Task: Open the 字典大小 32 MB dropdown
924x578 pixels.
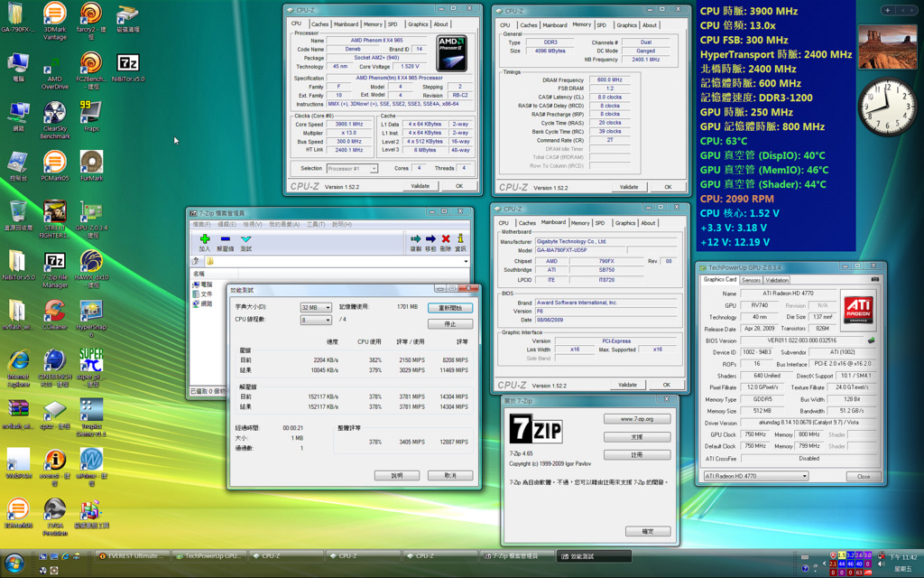Action: pyautogui.click(x=316, y=307)
